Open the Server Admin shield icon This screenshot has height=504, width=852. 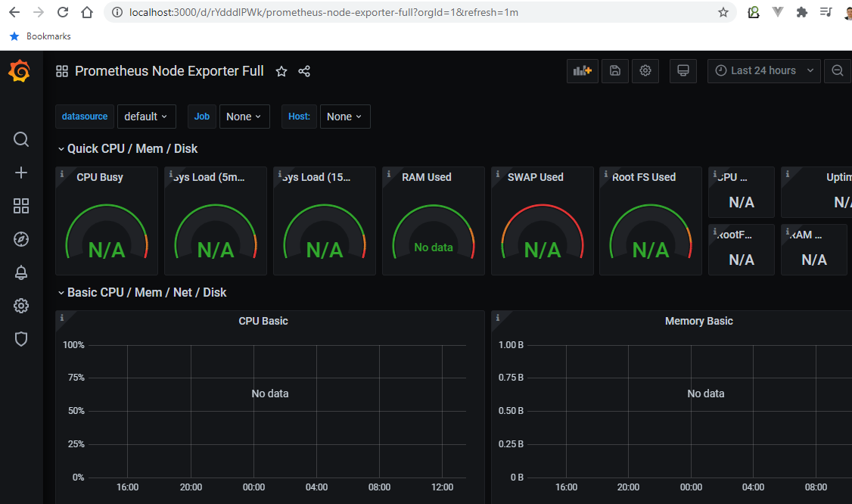pyautogui.click(x=20, y=339)
